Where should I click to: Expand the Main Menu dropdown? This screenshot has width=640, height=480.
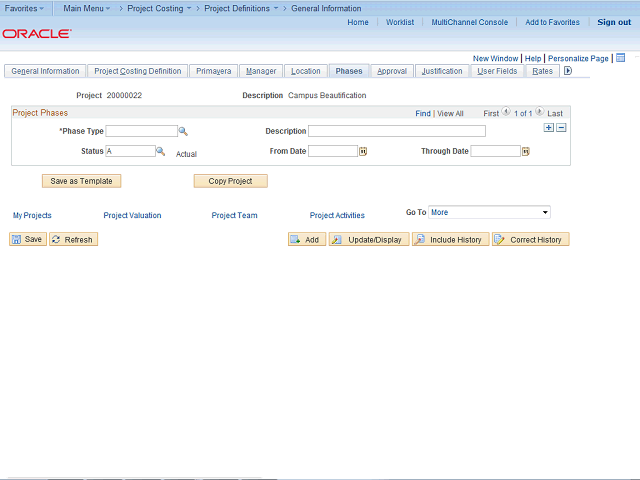[87, 8]
